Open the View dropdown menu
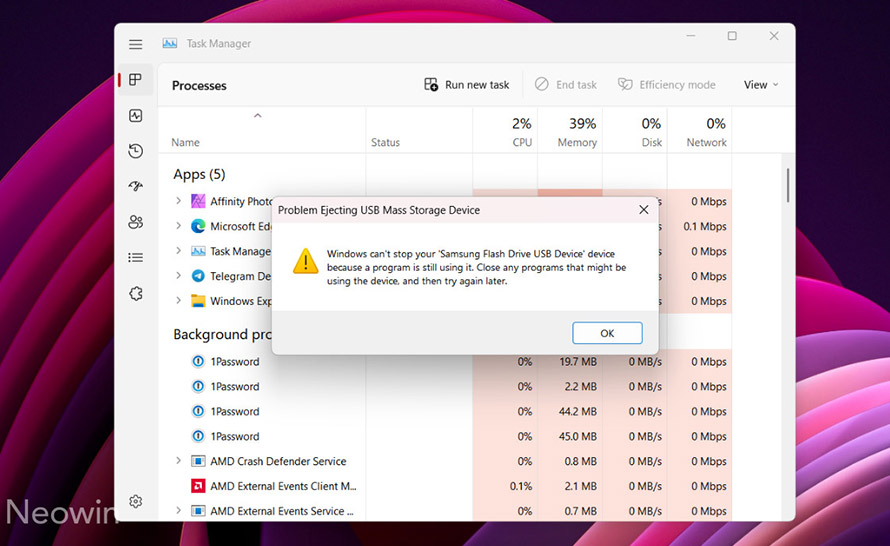The height and width of the screenshot is (546, 890). coord(761,85)
